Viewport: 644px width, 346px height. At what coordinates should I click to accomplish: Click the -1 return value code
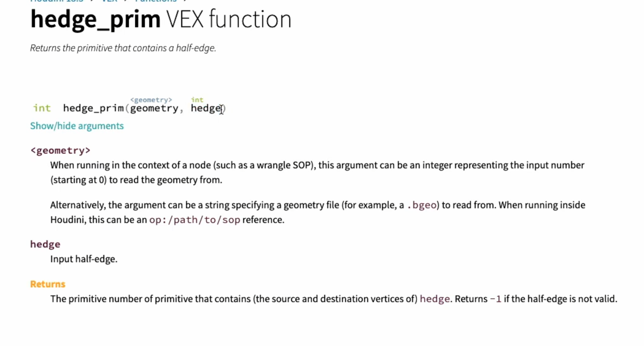(x=495, y=299)
